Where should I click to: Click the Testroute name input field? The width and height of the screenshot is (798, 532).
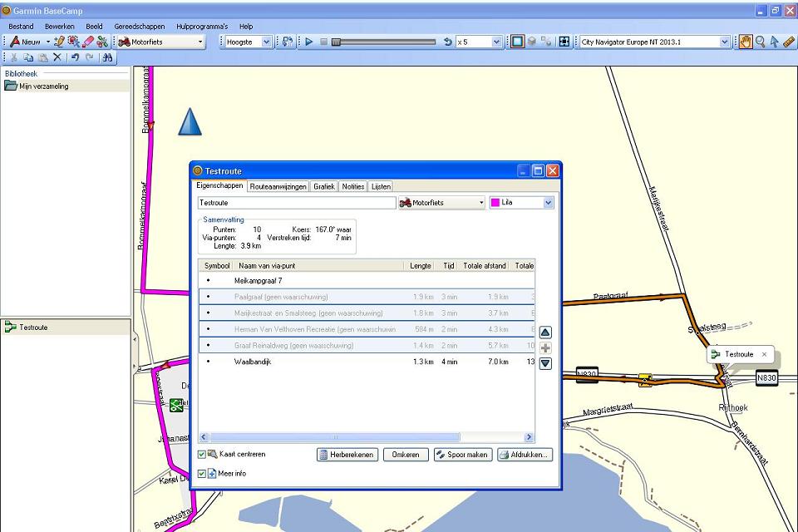(x=297, y=203)
